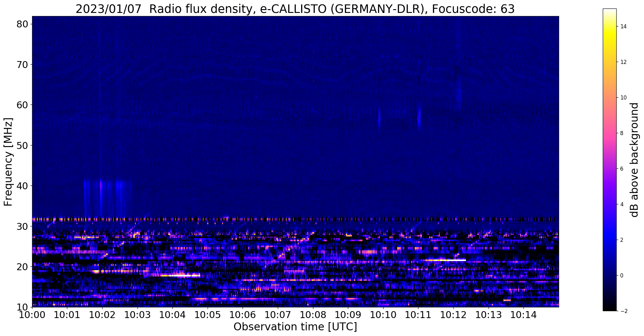Click the 40 MHz frequency tick label
Viewport: 644px width, 336px height.
[23, 186]
